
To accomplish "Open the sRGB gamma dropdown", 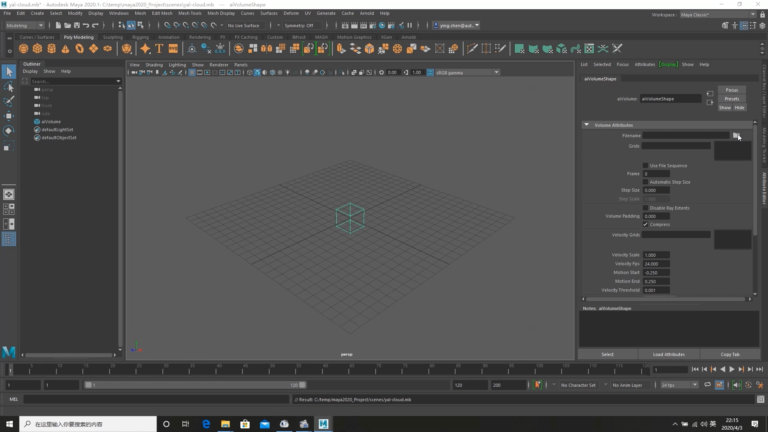I will click(467, 72).
